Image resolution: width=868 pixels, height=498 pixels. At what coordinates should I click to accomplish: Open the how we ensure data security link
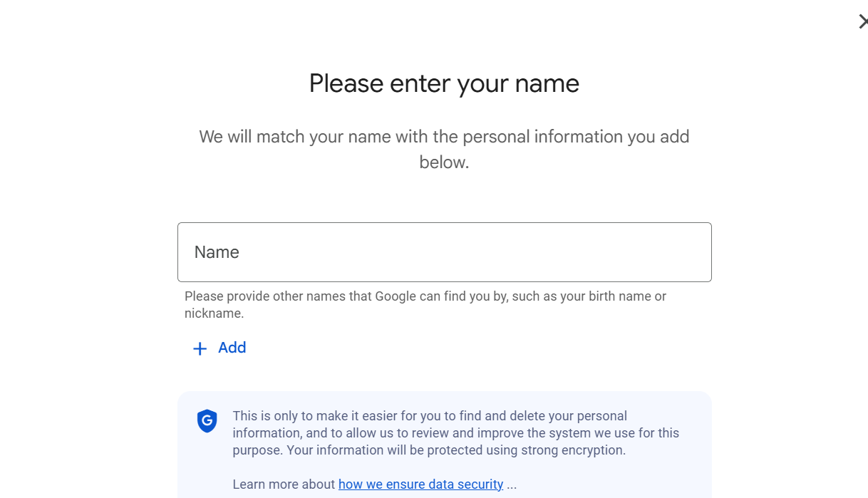coord(420,484)
